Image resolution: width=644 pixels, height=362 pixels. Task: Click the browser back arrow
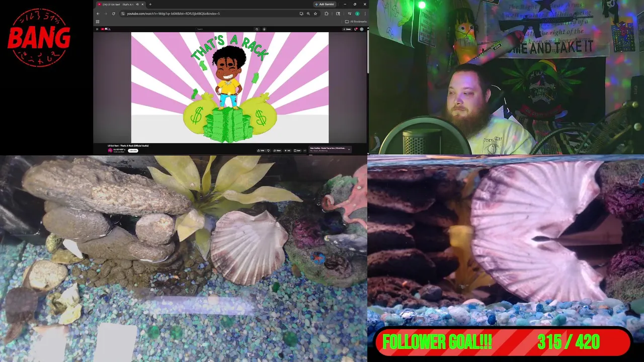98,14
